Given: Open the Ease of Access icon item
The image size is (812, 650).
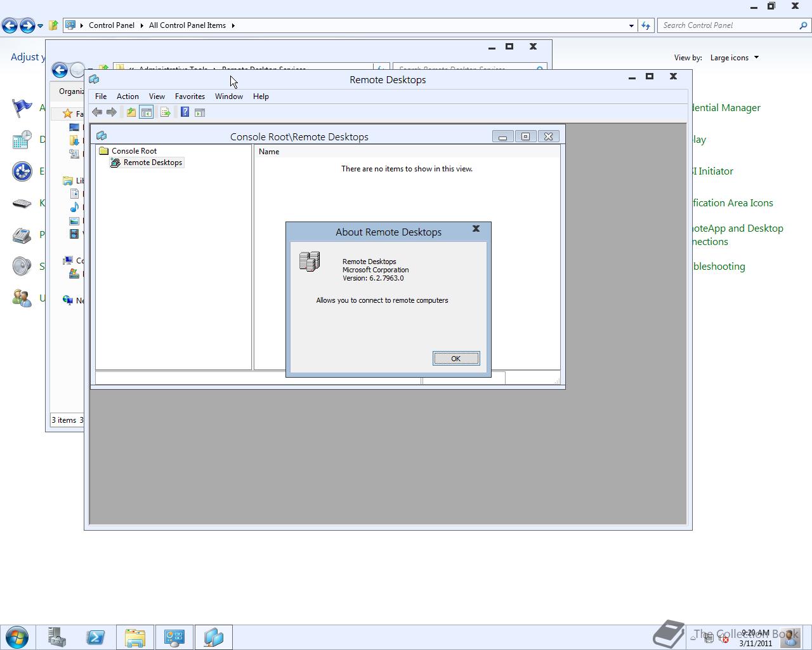Looking at the screenshot, I should [x=22, y=171].
